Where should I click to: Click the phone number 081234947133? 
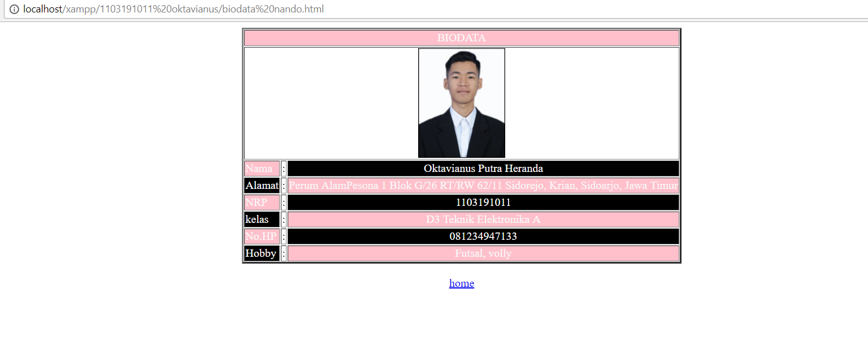(x=483, y=236)
